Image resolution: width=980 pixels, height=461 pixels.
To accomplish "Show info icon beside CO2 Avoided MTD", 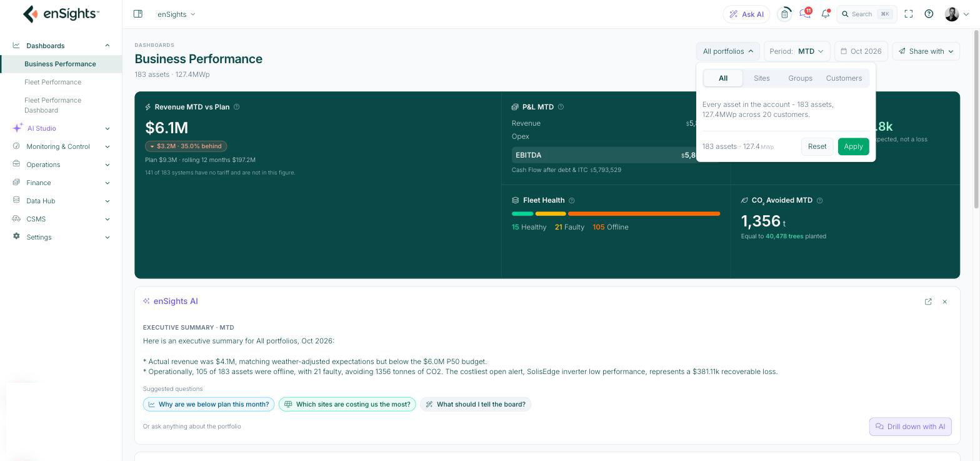I will (x=819, y=200).
